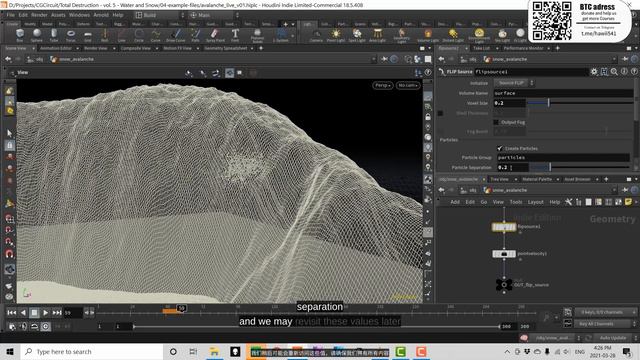Toggle pin on scene view pane
Screen dimensions: 640x360
[384, 59]
